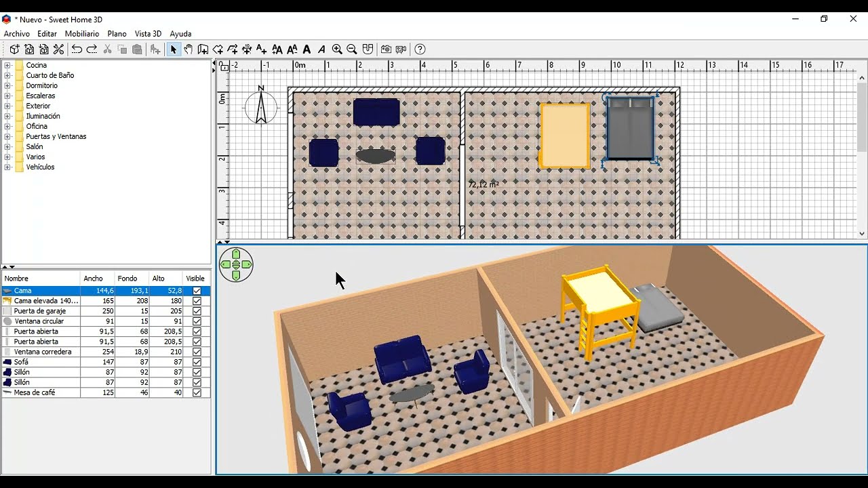Viewport: 868px width, 488px height.
Task: Expand the Puertas y Ventanas folder
Action: 7,136
